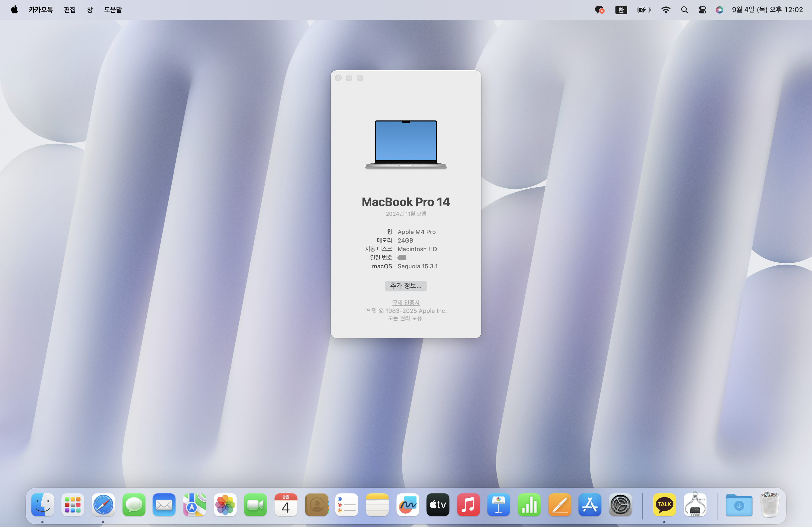This screenshot has width=812, height=527.
Task: Launch Keynote from the Dock
Action: tap(498, 505)
